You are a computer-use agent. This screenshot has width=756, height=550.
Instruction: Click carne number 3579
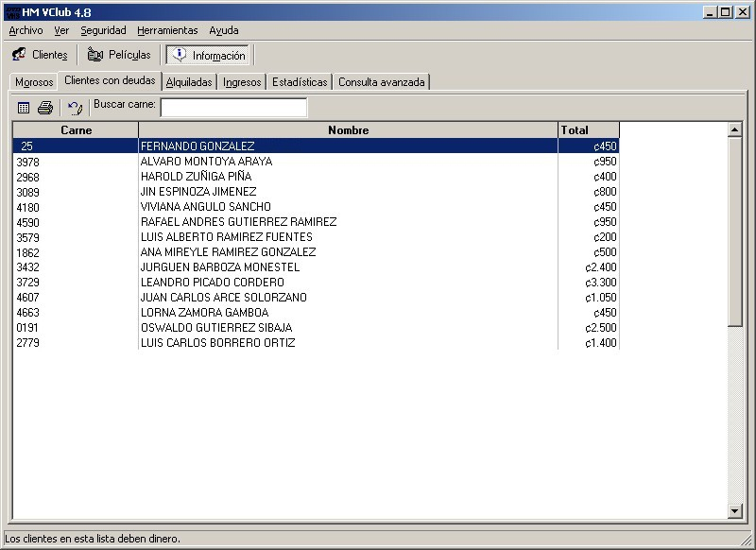point(27,237)
